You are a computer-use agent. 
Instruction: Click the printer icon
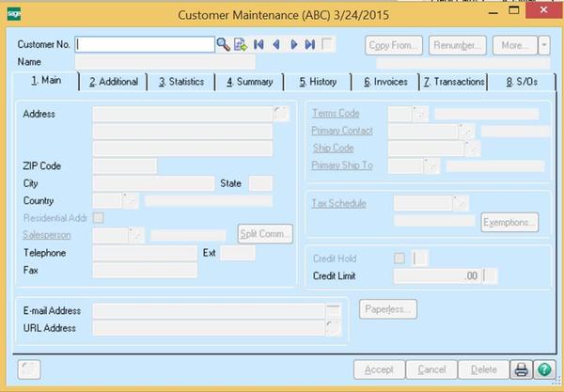(x=521, y=369)
